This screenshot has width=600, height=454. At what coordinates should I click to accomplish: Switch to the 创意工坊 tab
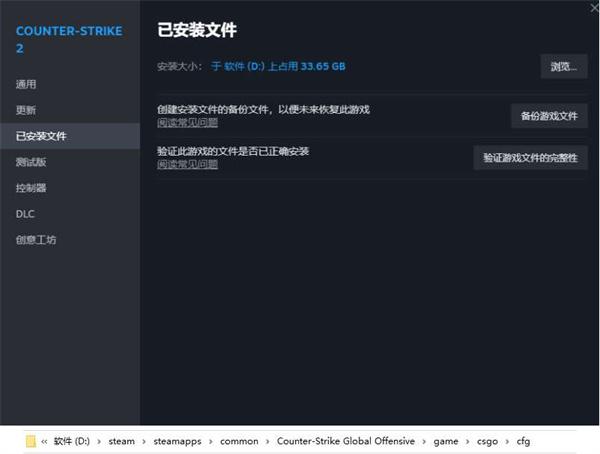36,240
